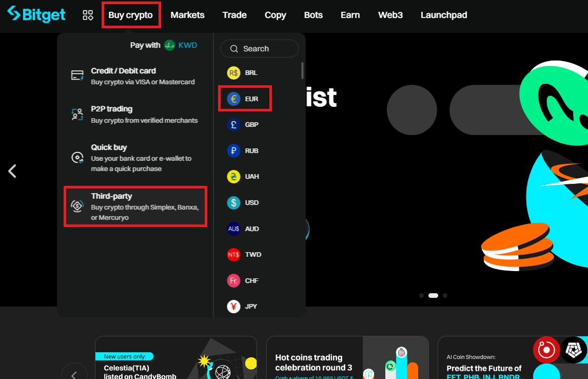
Task: Click 'Buy crypto via VISA or Mastercard' text
Action: click(143, 82)
